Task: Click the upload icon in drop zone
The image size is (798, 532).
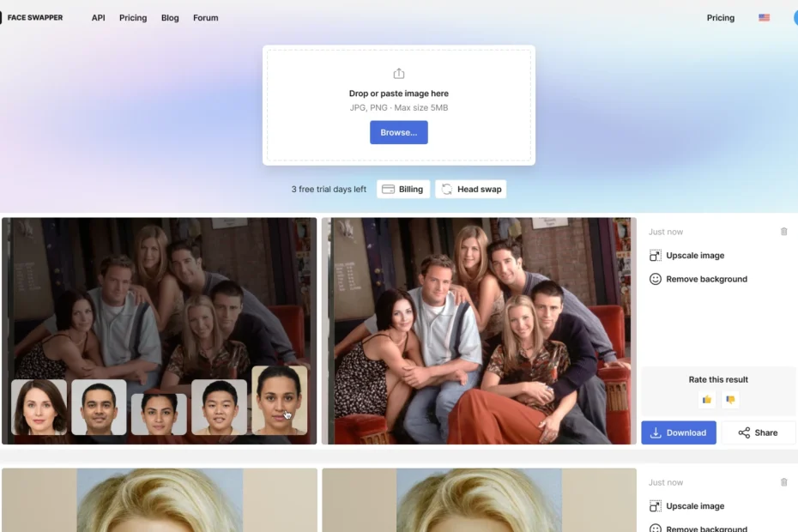Action: pos(399,73)
